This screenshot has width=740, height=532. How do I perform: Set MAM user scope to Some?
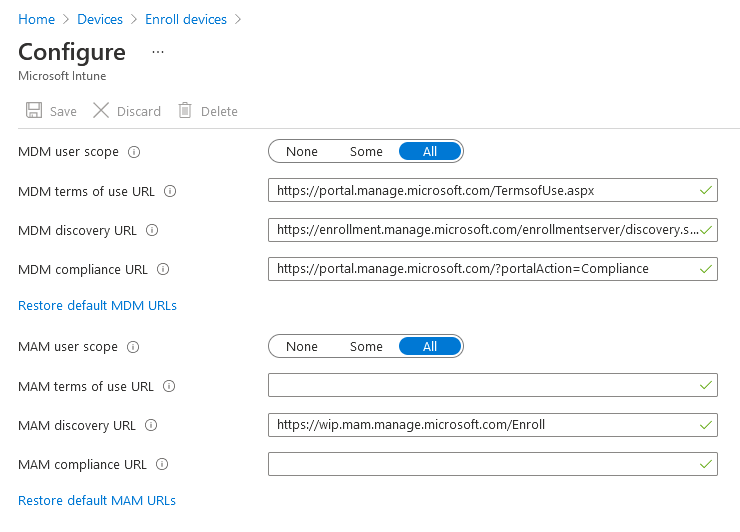pyautogui.click(x=366, y=347)
